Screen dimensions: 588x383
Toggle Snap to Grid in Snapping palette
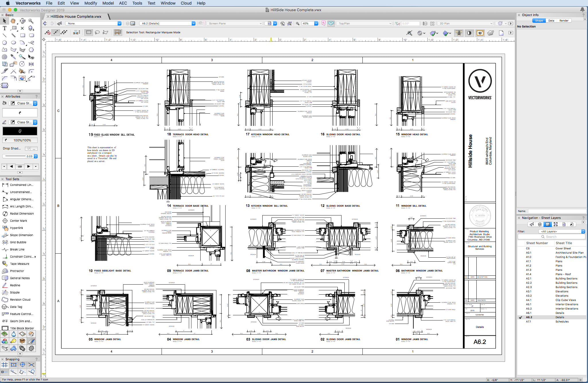click(5, 365)
